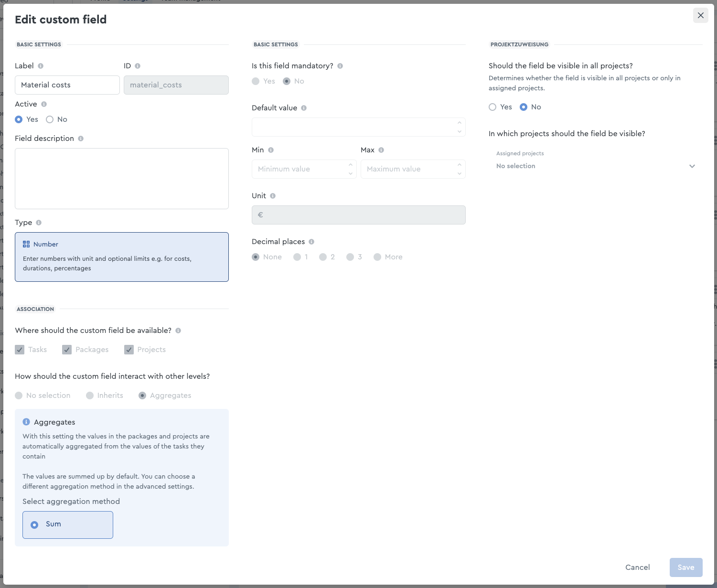Click the Unit field showing €

359,215
